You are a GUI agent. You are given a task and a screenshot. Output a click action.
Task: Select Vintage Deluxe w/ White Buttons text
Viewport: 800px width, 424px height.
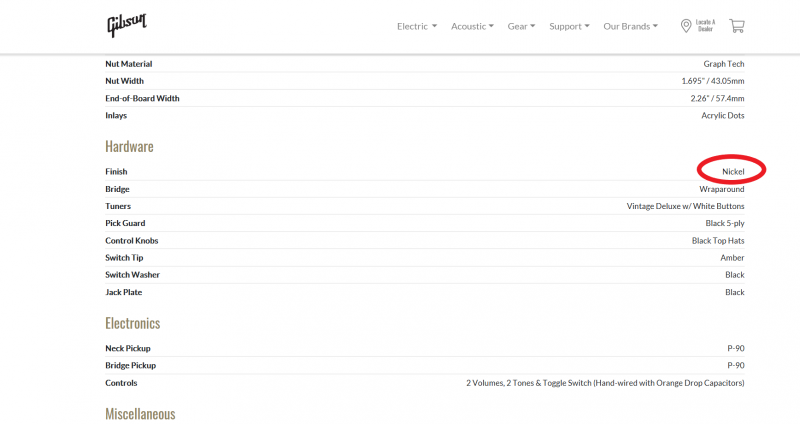click(x=685, y=206)
